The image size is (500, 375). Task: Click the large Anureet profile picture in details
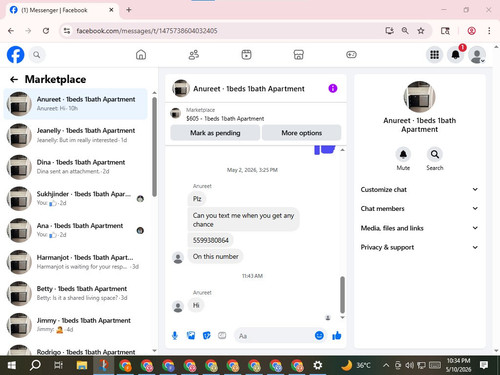419,97
